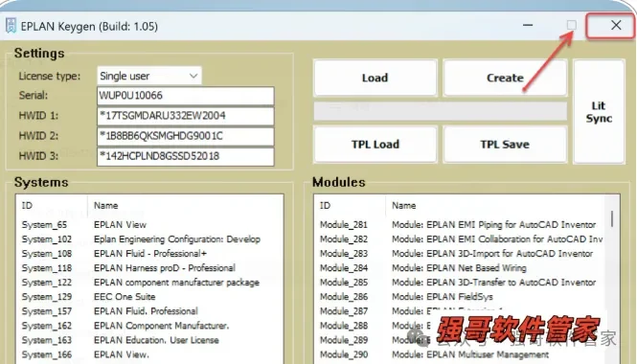Image resolution: width=637 pixels, height=364 pixels.
Task: Open the License type dropdown
Action: [149, 76]
